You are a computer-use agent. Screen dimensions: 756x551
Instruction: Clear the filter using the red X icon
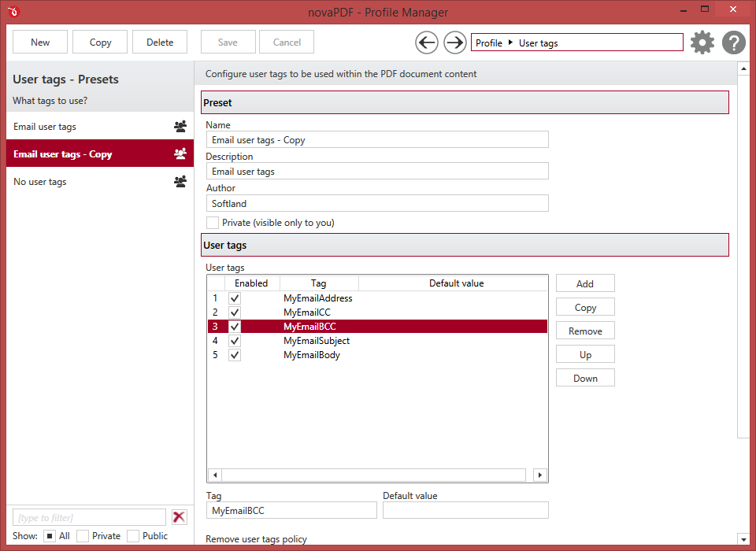pos(180,517)
